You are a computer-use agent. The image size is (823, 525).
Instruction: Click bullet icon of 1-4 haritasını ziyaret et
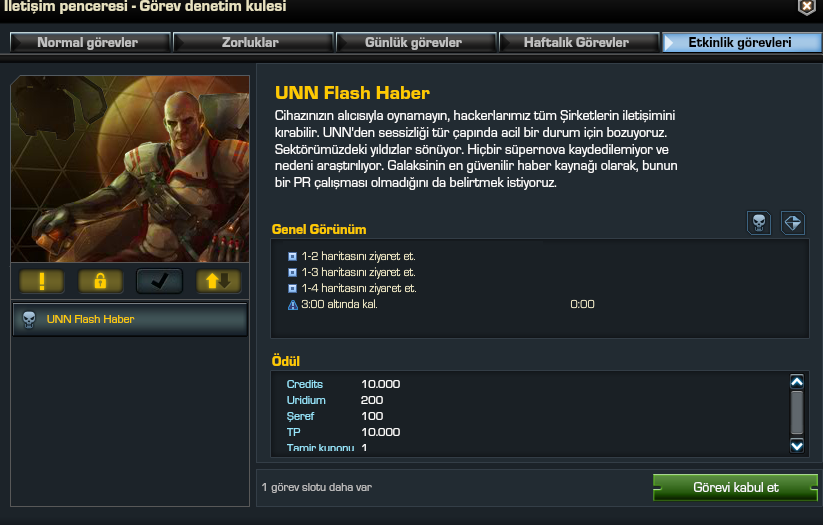[292, 288]
